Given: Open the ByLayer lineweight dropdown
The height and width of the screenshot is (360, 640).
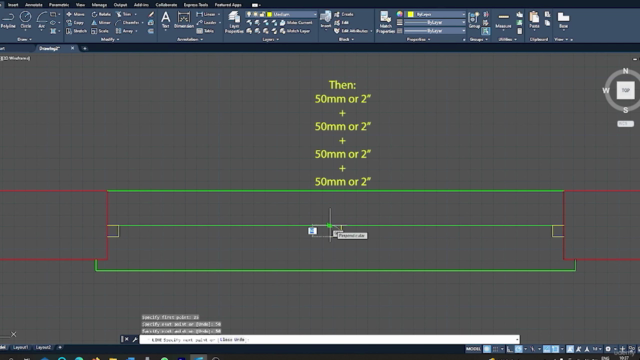Looking at the screenshot, I should point(435,22).
